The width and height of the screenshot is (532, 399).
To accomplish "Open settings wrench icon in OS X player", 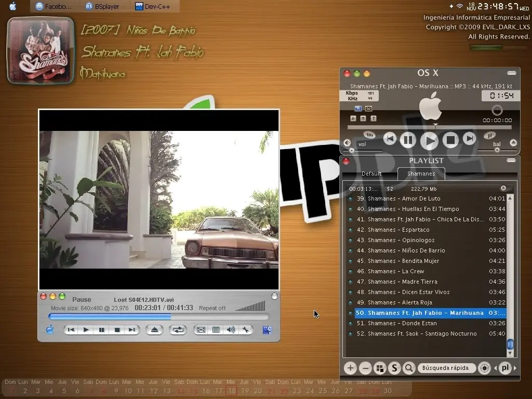I will click(353, 118).
